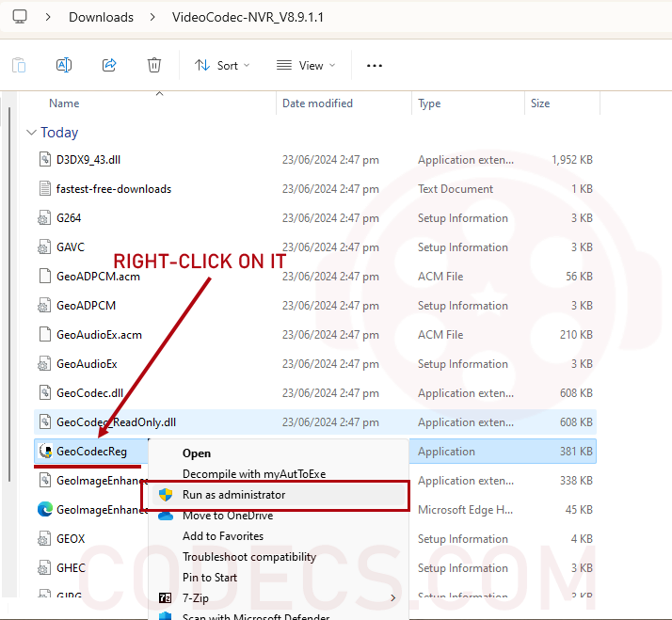Select the file named GeoCodecReg
The image size is (672, 620).
tap(91, 452)
